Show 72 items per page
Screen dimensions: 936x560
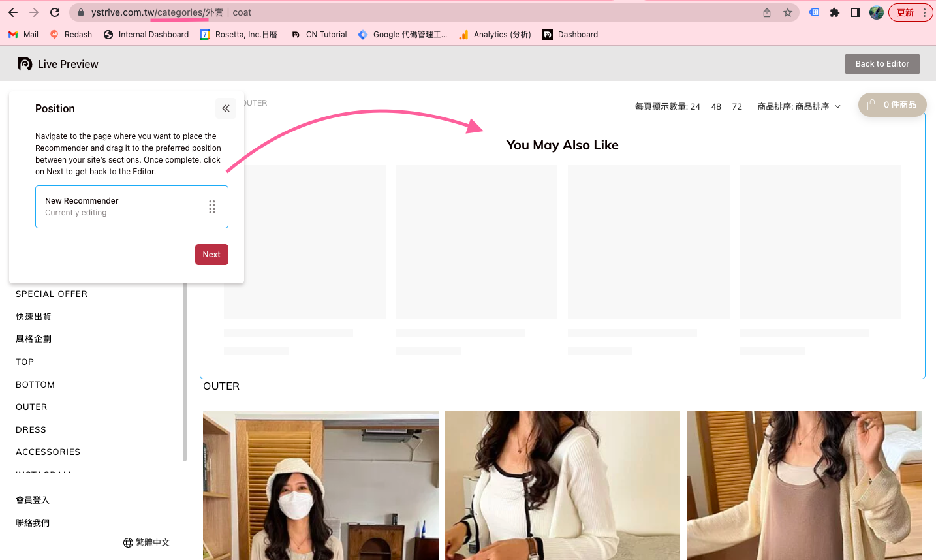pyautogui.click(x=737, y=106)
